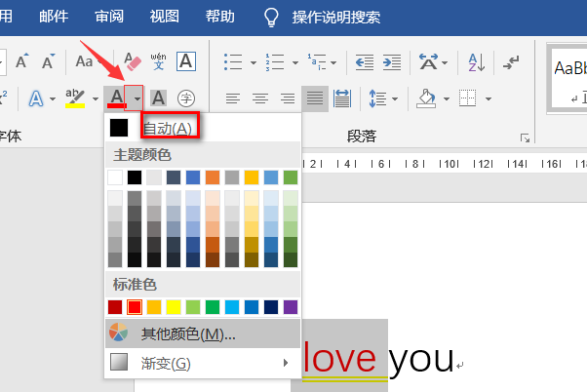Expand the highlight color dropdown arrow
The height and width of the screenshot is (392, 587).
click(x=96, y=99)
